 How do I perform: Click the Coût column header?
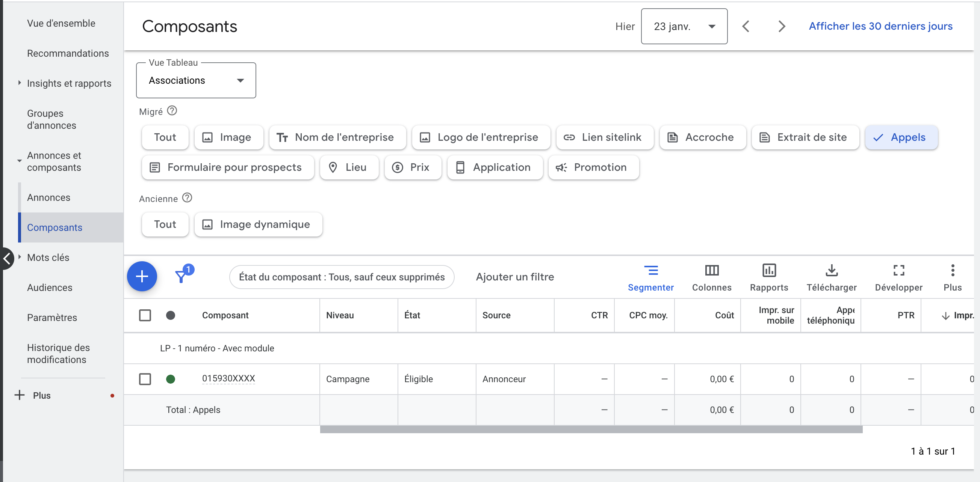[724, 315]
